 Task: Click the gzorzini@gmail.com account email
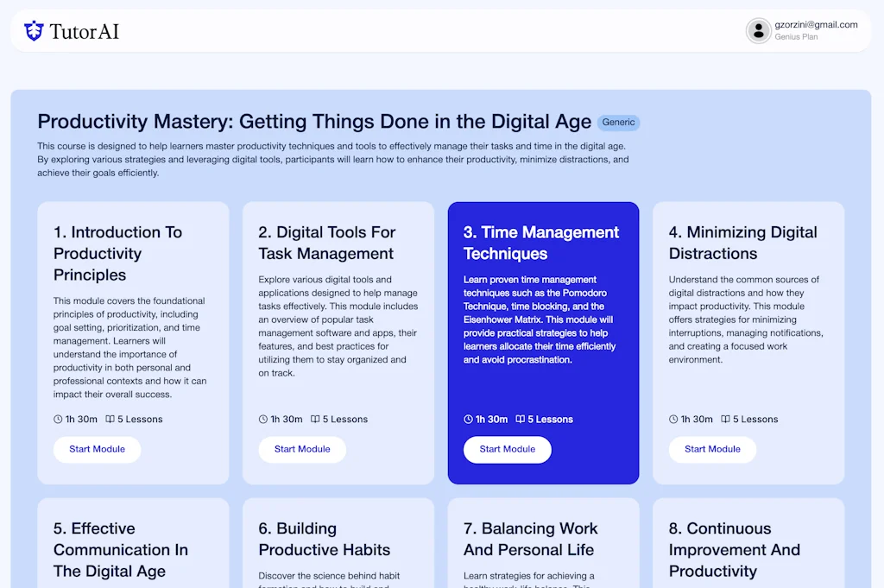coord(818,26)
